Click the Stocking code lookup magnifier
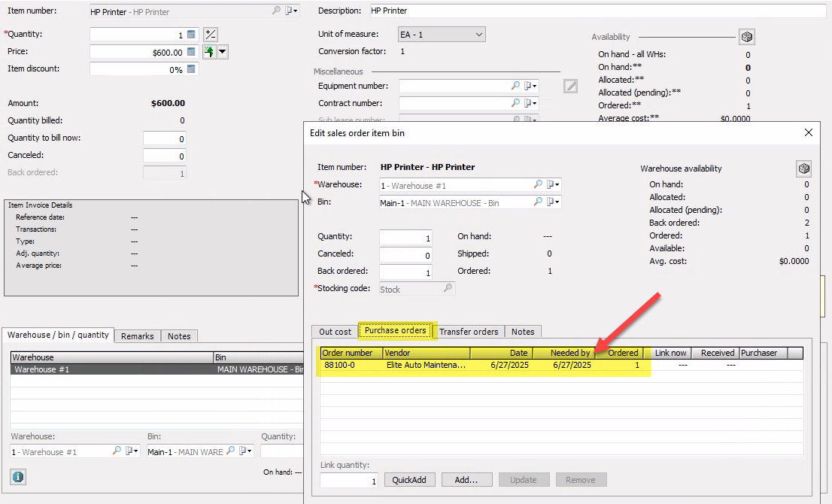832x504 pixels. tap(448, 289)
